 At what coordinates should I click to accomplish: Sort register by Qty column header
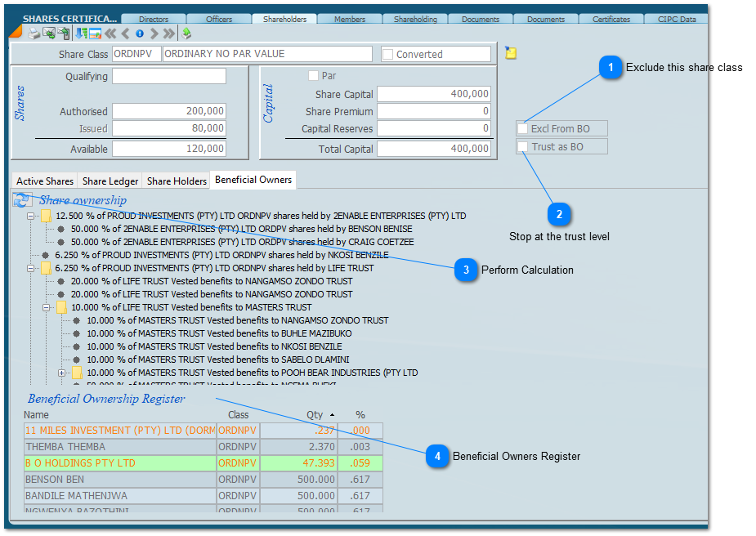click(315, 415)
